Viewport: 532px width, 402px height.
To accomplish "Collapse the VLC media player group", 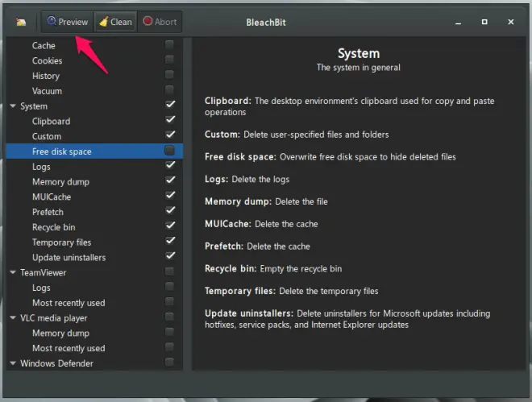I will 13,318.
